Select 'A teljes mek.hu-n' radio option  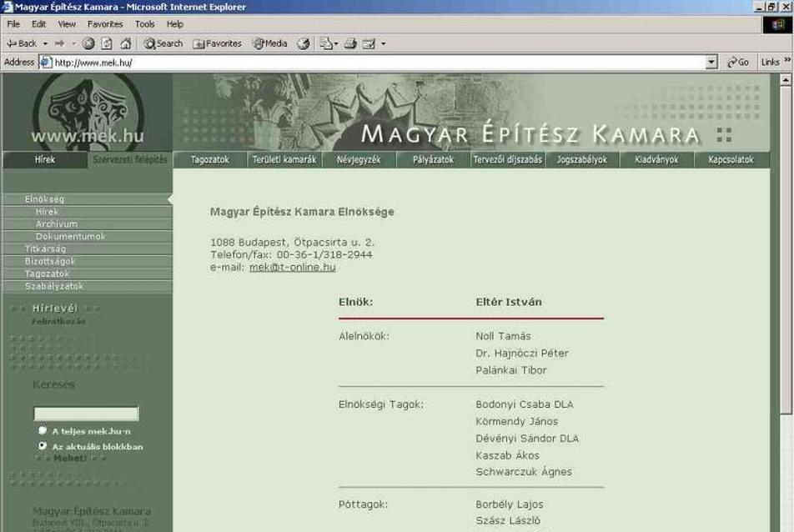(43, 430)
